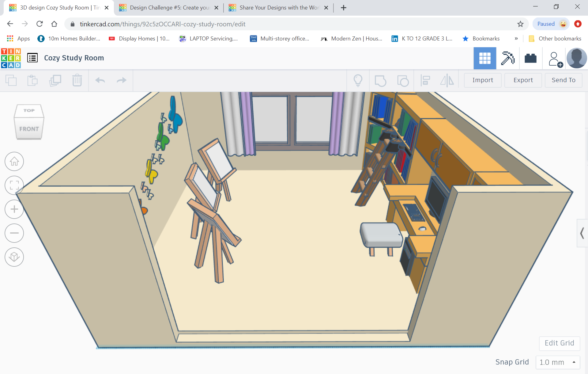Open the Export button
Screen dimensions: 588x374
522,80
